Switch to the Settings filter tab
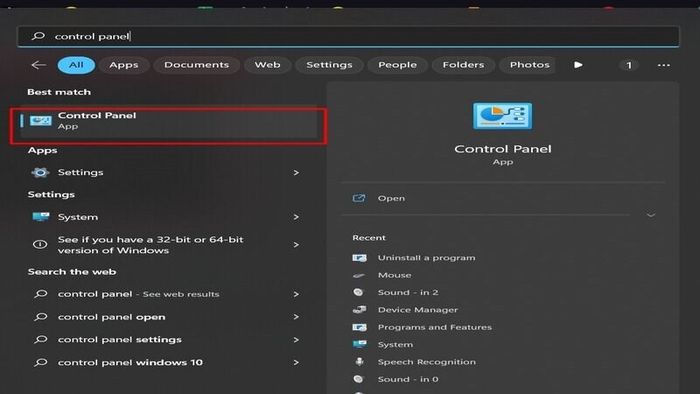Viewport: 700px width, 394px height. click(x=329, y=65)
